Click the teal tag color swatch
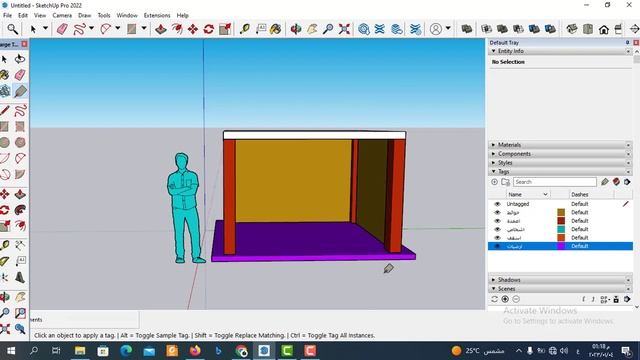 pyautogui.click(x=561, y=229)
